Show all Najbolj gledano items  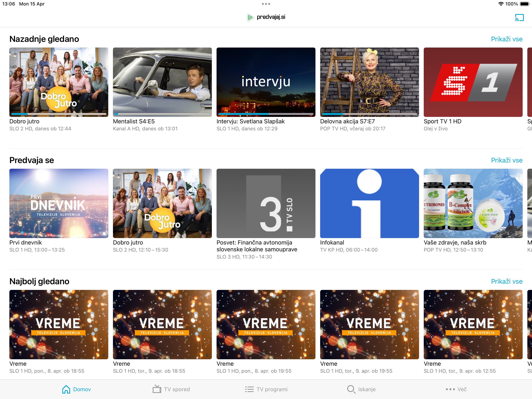(506, 281)
